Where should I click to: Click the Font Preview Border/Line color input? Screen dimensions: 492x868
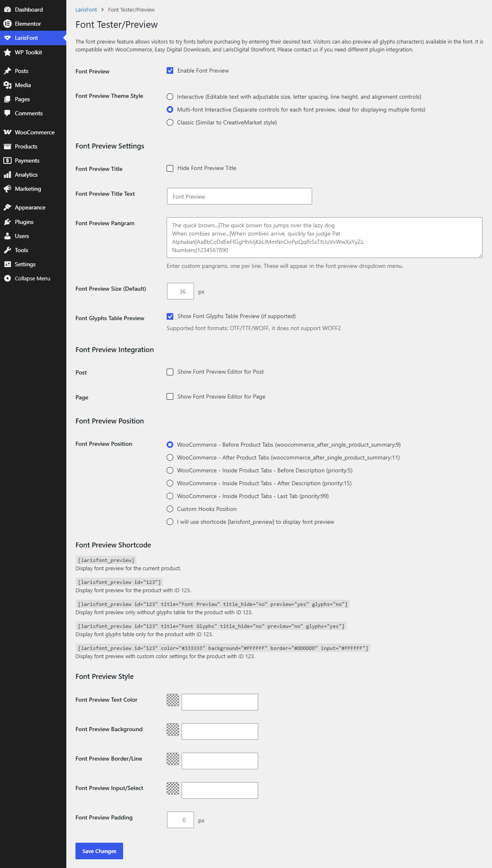(220, 761)
